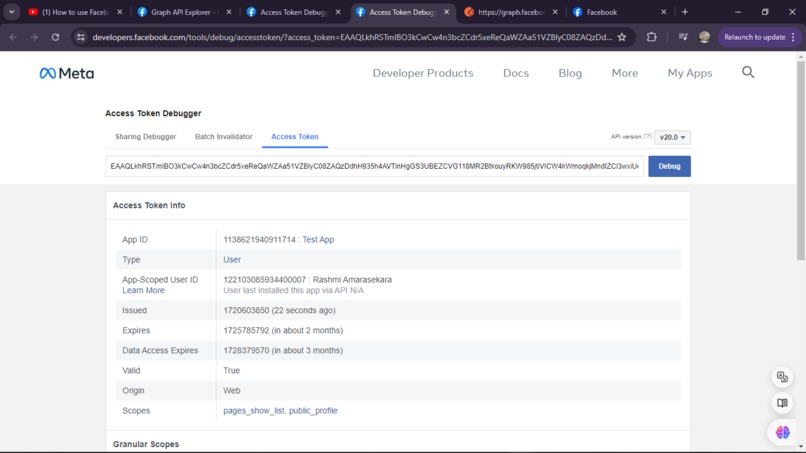Click the browser address bar URL
The height and width of the screenshot is (453, 806).
[352, 37]
